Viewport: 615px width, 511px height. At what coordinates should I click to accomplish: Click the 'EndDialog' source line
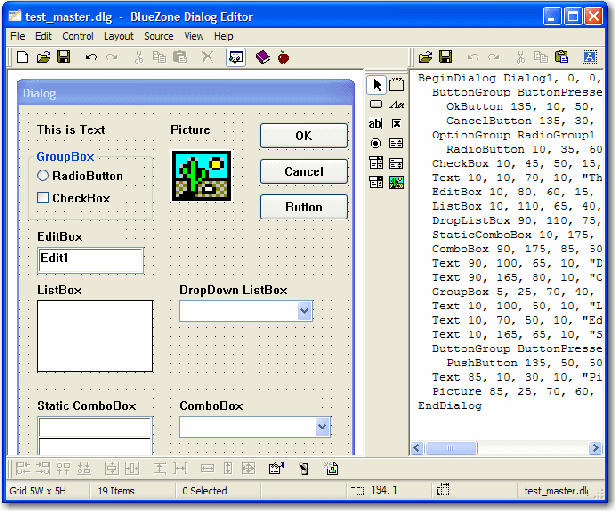(x=450, y=406)
